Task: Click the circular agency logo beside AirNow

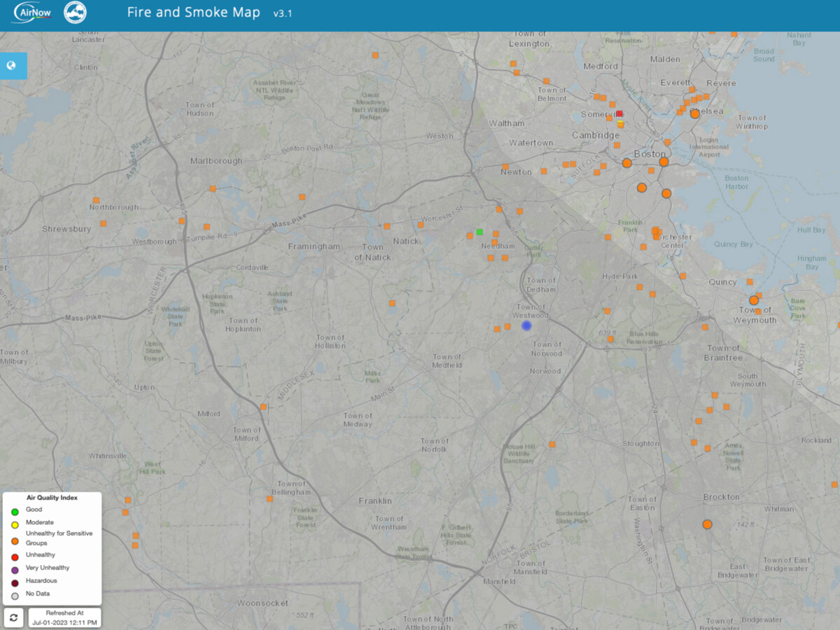Action: coord(75,13)
